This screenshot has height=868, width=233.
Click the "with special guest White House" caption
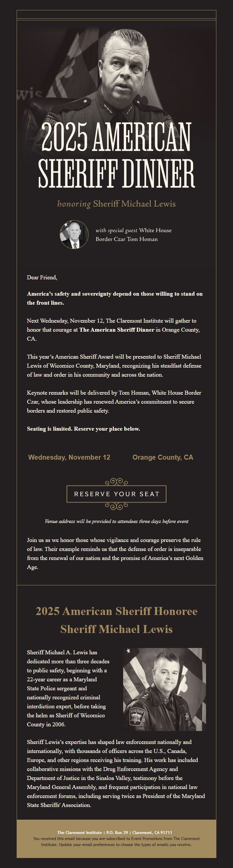(x=133, y=230)
